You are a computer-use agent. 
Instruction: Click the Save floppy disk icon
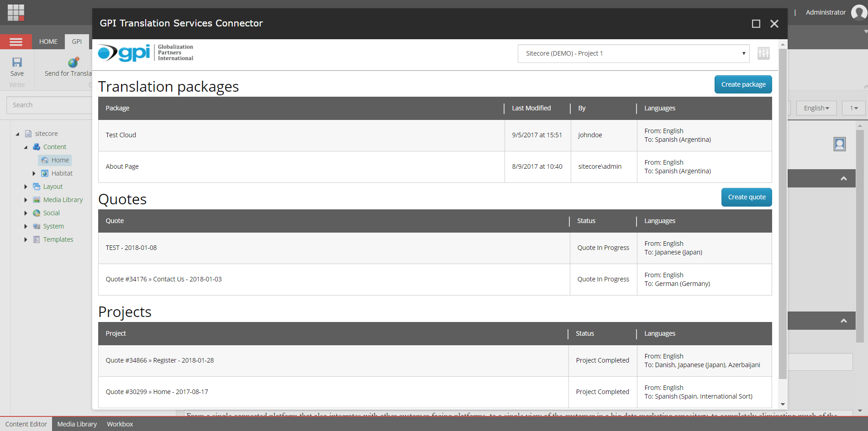17,62
